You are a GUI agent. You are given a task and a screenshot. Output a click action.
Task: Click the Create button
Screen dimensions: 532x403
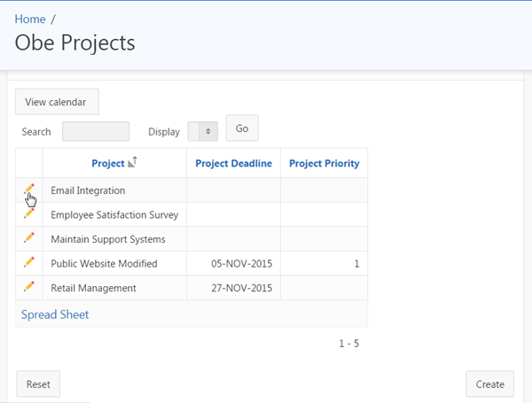click(489, 384)
